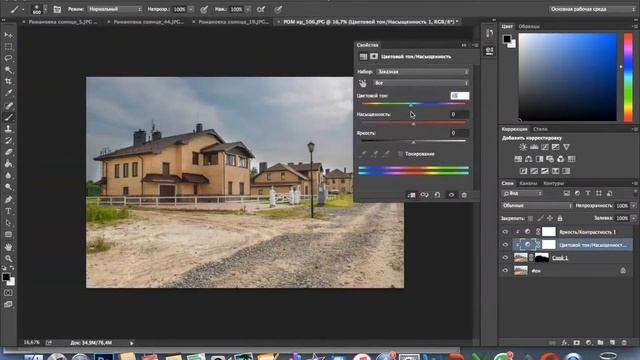The image size is (640, 360).
Task: Click the on-image adjustment hand tool
Action: pyautogui.click(x=362, y=83)
